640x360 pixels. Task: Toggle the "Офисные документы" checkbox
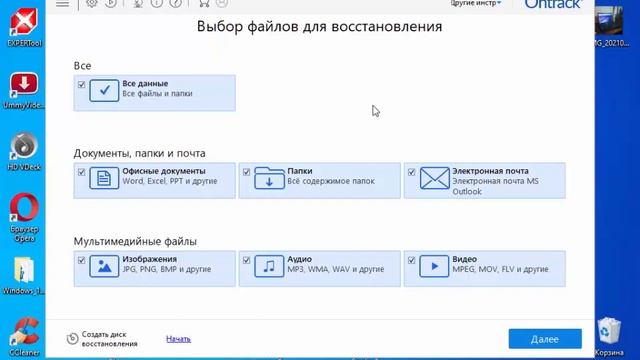[82, 172]
